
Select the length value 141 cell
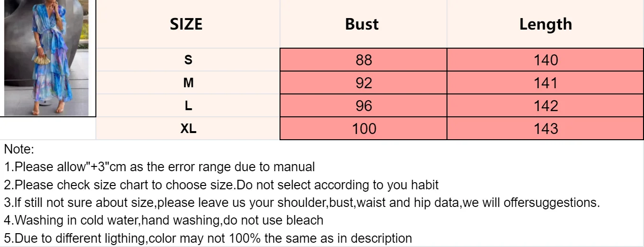(545, 82)
